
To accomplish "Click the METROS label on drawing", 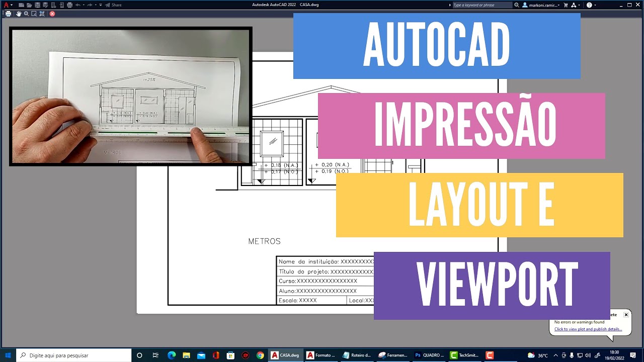I will click(264, 241).
